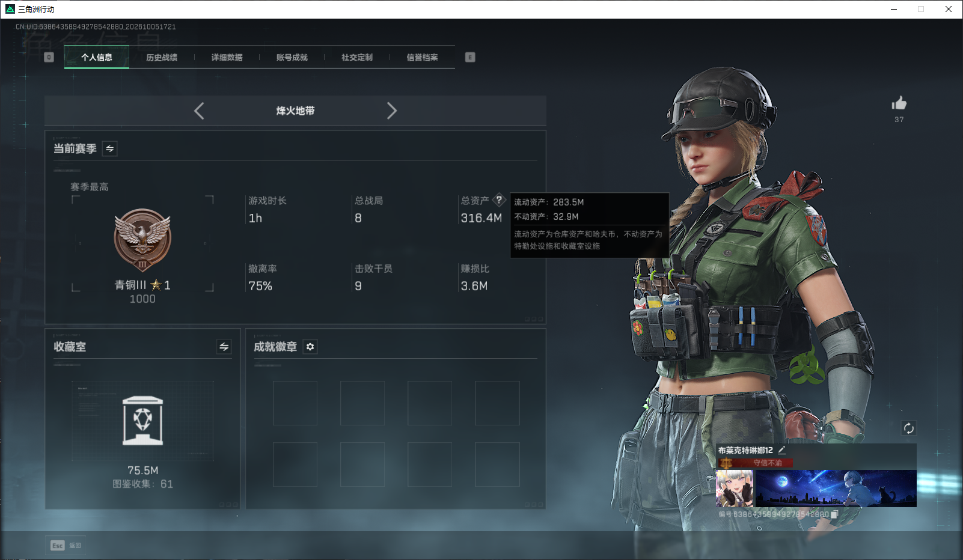
Task: Click the 总资产 question mark help icon
Action: [x=499, y=200]
